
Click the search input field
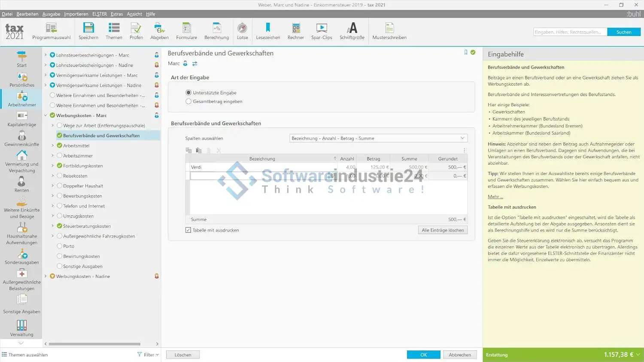tap(570, 32)
